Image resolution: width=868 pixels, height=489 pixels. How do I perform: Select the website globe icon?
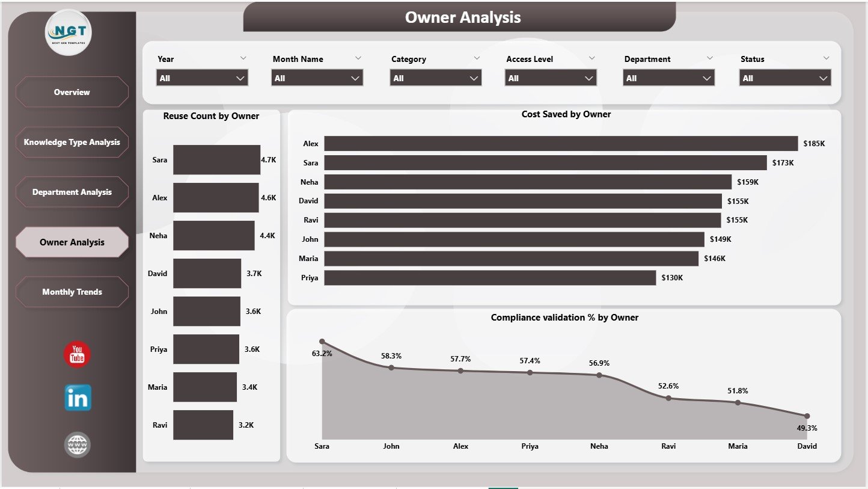coord(77,444)
